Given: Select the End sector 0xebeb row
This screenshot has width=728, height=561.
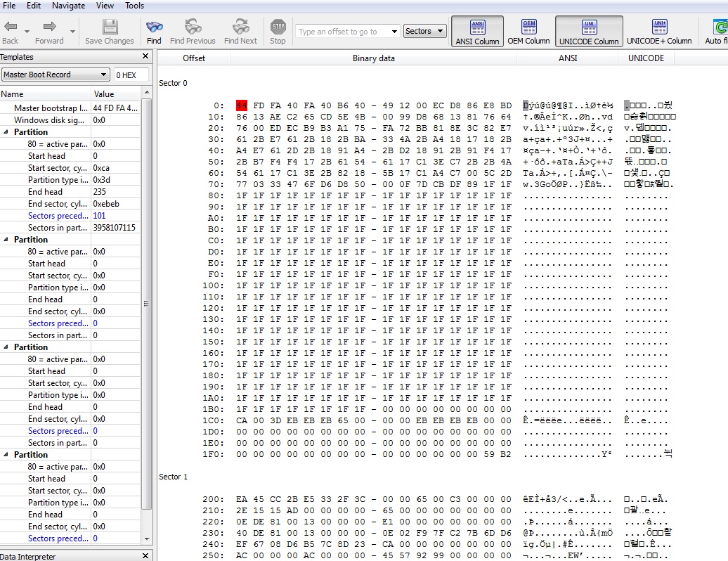Looking at the screenshot, I should coord(70,203).
